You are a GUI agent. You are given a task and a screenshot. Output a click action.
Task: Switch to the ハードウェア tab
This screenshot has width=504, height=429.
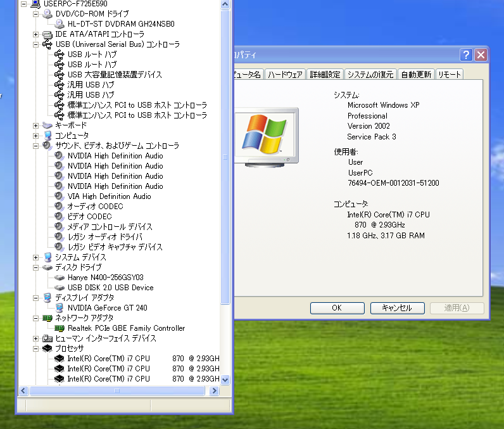point(285,75)
